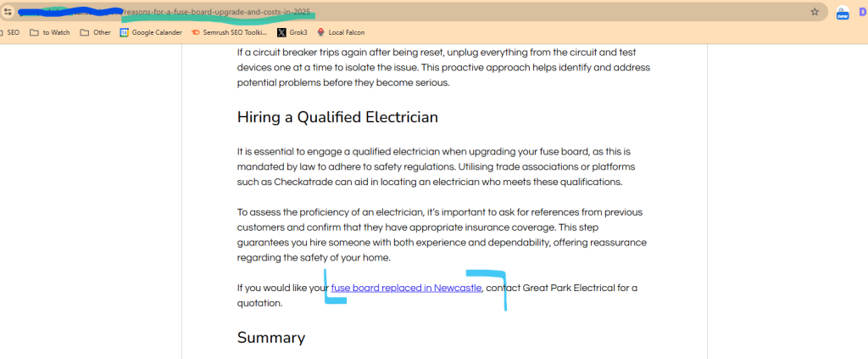Click the Hiring a Qualified Electrician heading
The image size is (868, 359).
tap(337, 117)
